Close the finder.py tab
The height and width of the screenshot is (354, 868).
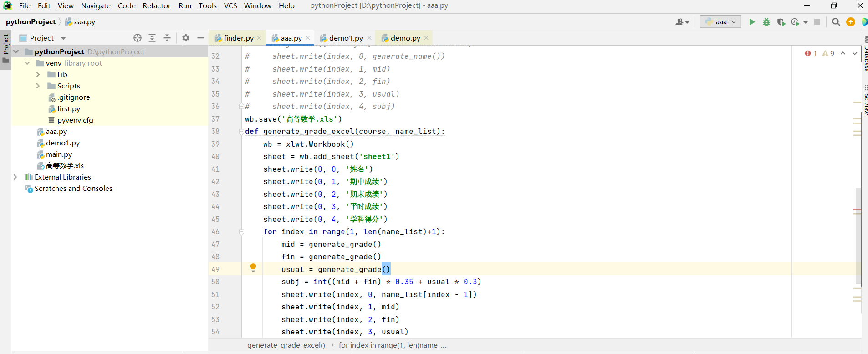click(x=259, y=38)
